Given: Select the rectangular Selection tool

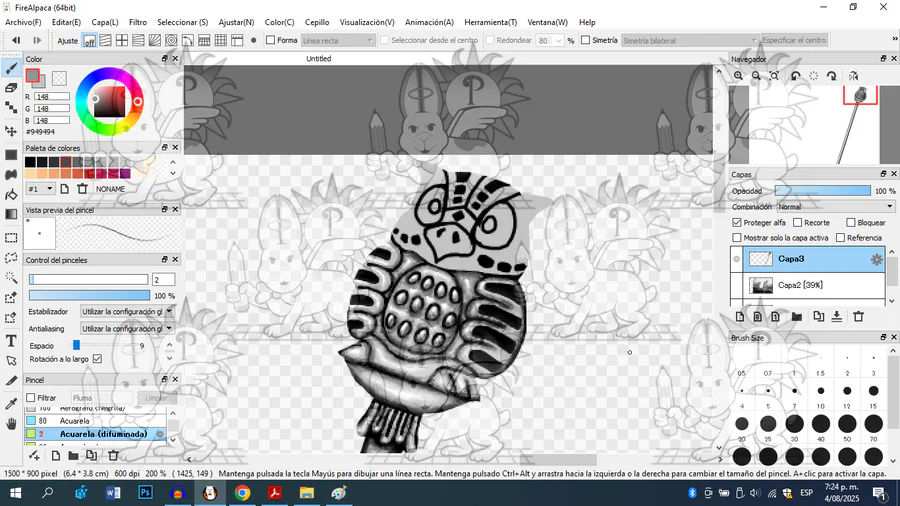Looking at the screenshot, I should tap(11, 238).
